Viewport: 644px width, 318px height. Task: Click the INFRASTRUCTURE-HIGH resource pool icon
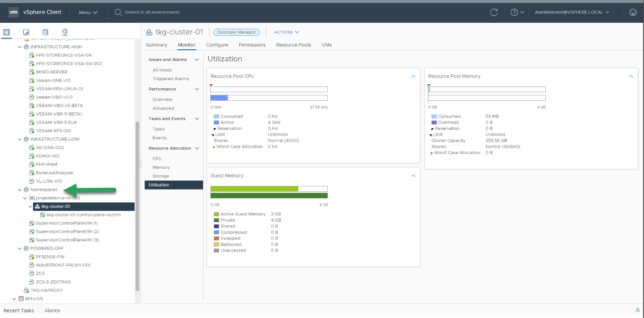pos(26,47)
